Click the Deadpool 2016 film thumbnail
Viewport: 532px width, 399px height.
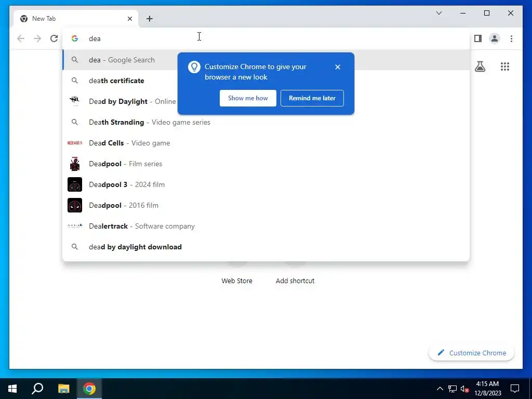[x=75, y=205]
